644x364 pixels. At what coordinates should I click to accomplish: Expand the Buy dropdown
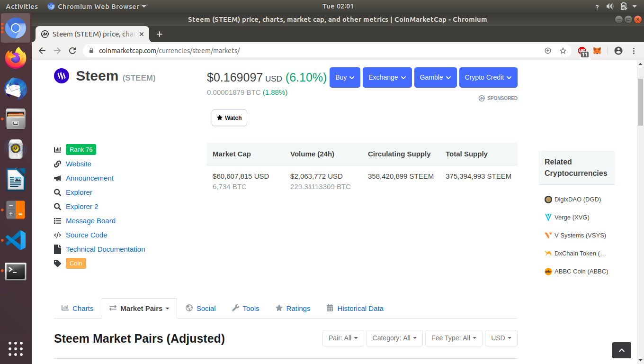(345, 77)
